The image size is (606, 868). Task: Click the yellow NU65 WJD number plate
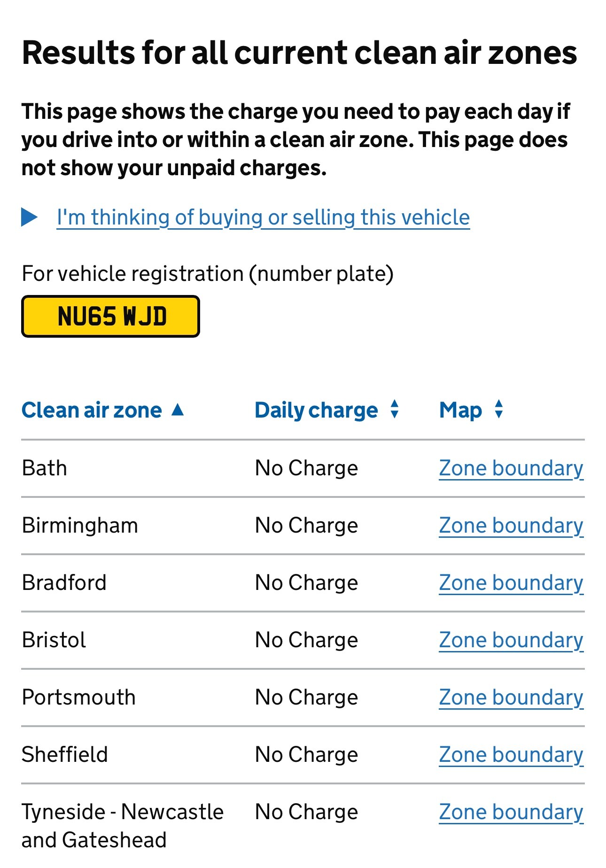pyautogui.click(x=111, y=316)
